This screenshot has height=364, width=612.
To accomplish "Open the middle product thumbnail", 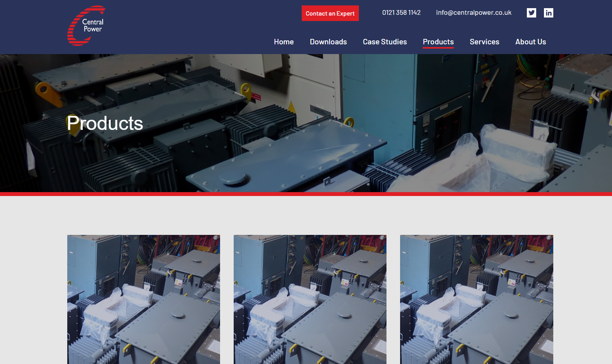I will point(310,299).
